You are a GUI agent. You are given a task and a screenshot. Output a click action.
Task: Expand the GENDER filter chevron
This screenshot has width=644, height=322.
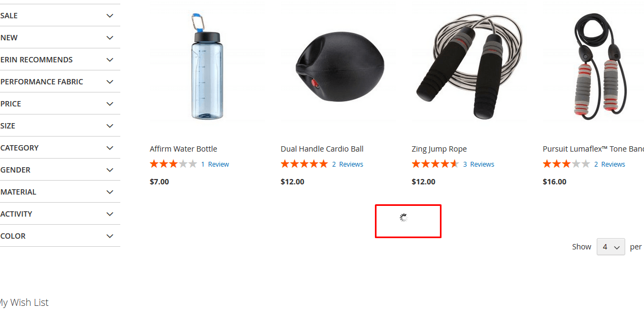tap(110, 170)
